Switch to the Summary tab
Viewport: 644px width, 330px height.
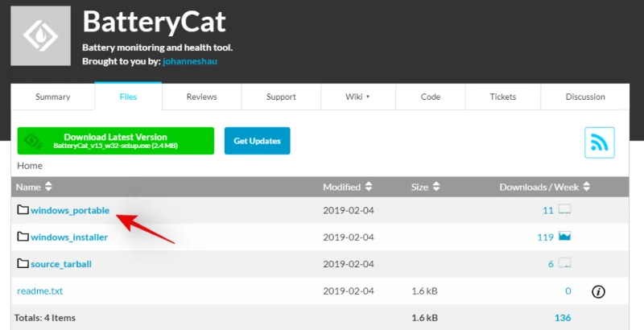(52, 97)
